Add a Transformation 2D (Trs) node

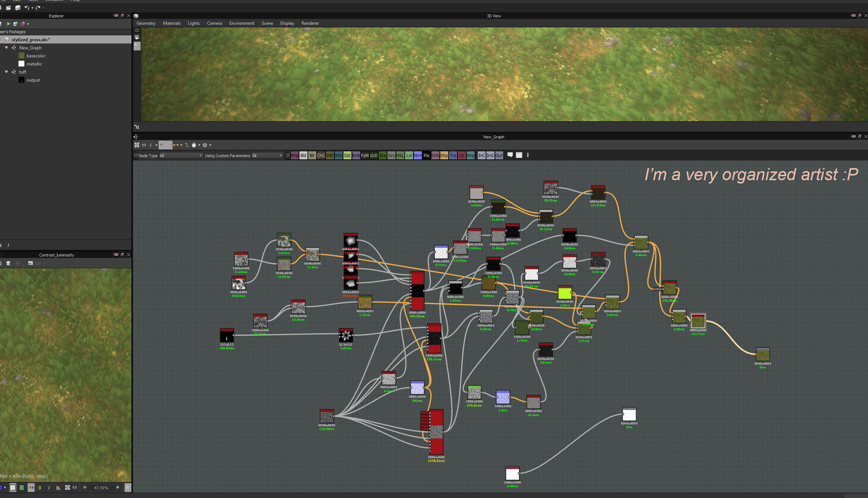453,155
